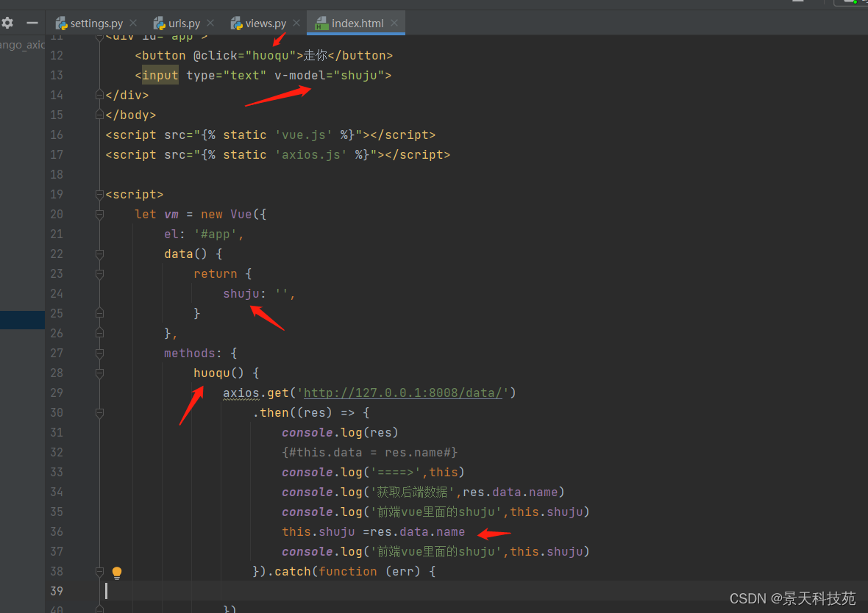Screen dimensions: 868x613
Task: Fold the return block on line 23
Action: (99, 274)
